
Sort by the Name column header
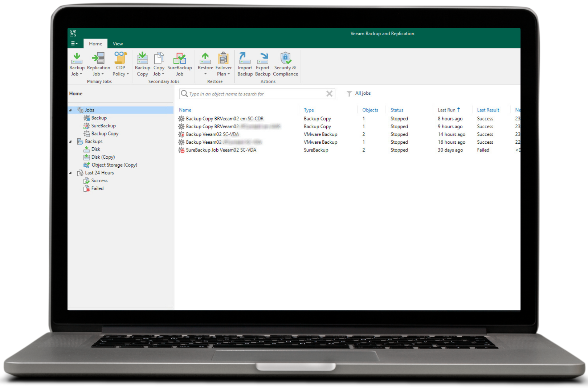[185, 110]
